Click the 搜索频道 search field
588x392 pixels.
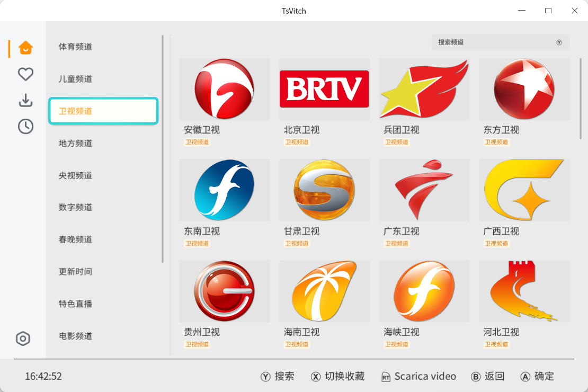click(493, 42)
